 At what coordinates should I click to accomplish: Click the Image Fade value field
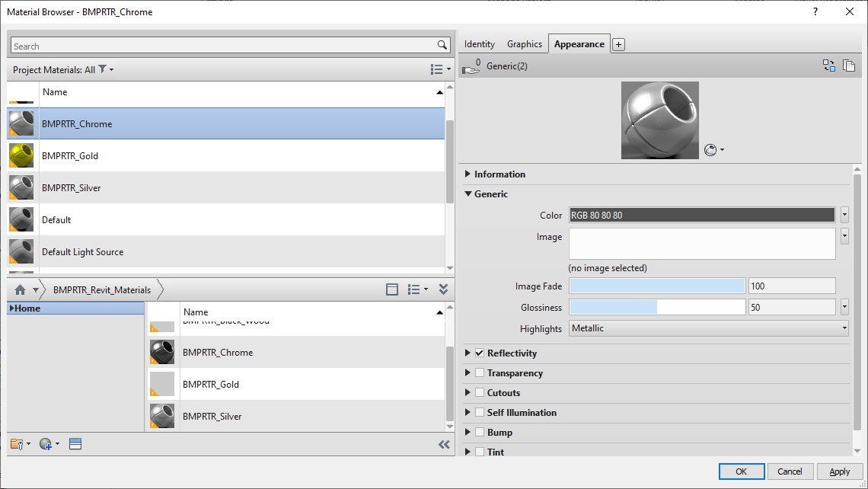tap(792, 286)
